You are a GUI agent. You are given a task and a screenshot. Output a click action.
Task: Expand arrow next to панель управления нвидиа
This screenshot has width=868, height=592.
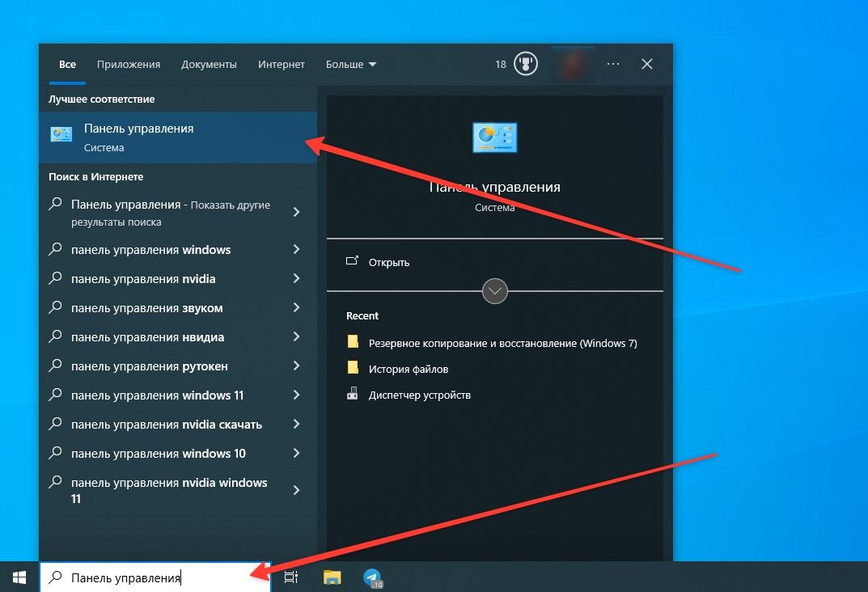tap(296, 336)
